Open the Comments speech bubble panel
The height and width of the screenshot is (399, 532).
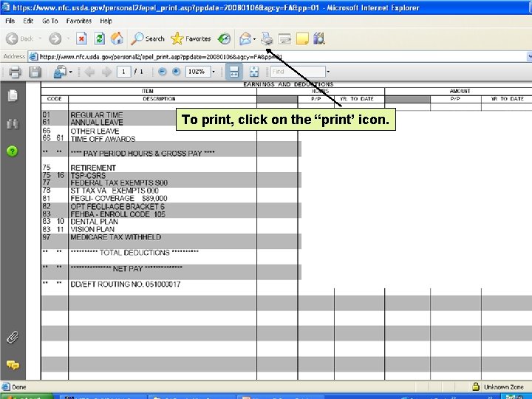(13, 365)
